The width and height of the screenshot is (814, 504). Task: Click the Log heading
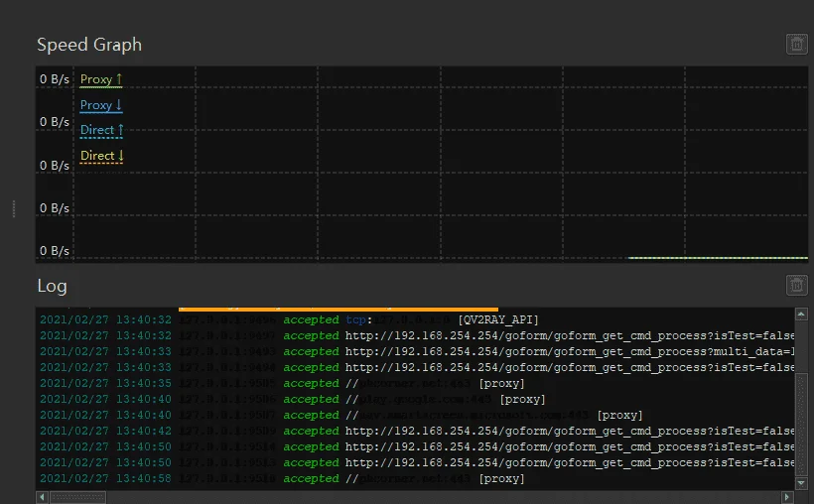click(x=52, y=286)
